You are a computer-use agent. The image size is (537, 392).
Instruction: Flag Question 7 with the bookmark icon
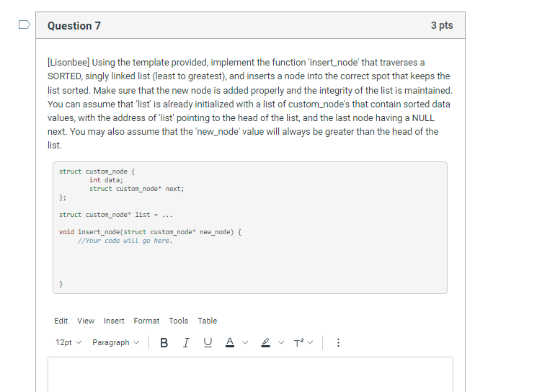tap(25, 24)
